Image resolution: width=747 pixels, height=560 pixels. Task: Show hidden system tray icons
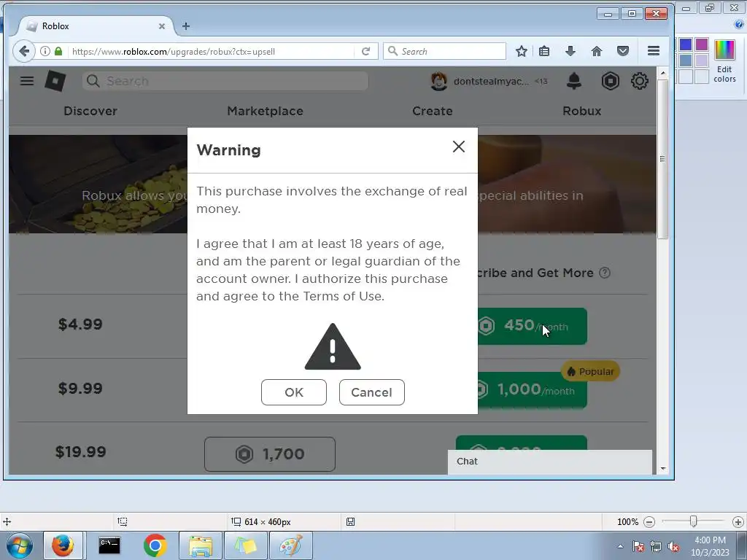coord(620,546)
